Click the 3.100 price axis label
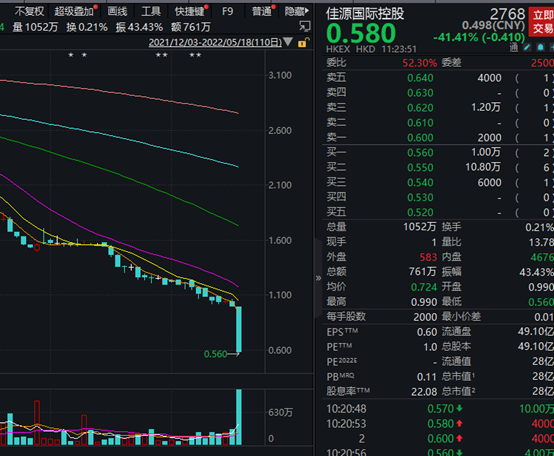 [x=280, y=75]
